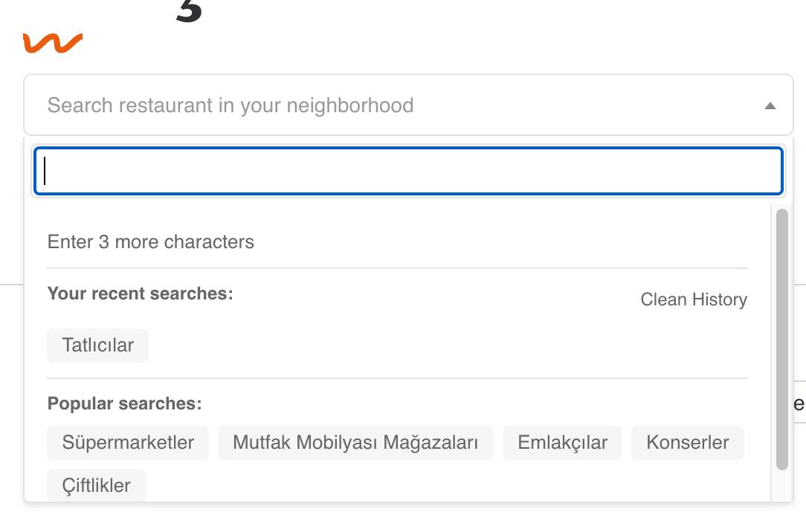806x532 pixels.
Task: Click the 'Clean History' link
Action: pyautogui.click(x=693, y=299)
